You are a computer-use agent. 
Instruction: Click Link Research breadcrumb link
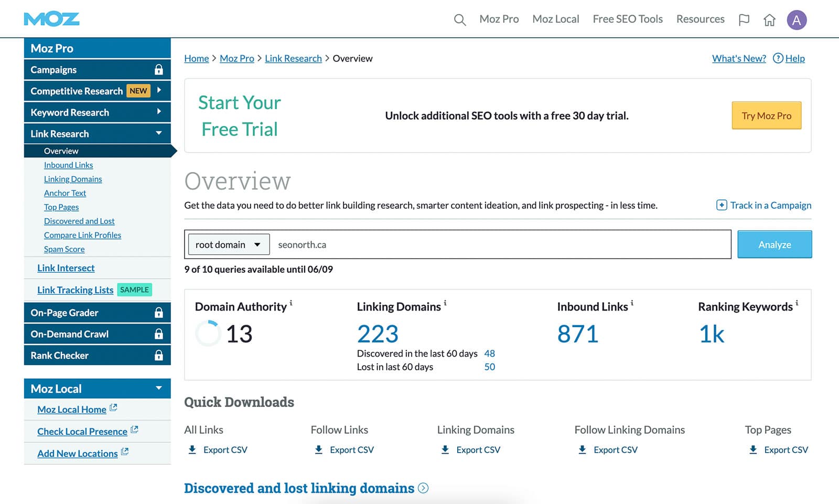click(x=293, y=58)
